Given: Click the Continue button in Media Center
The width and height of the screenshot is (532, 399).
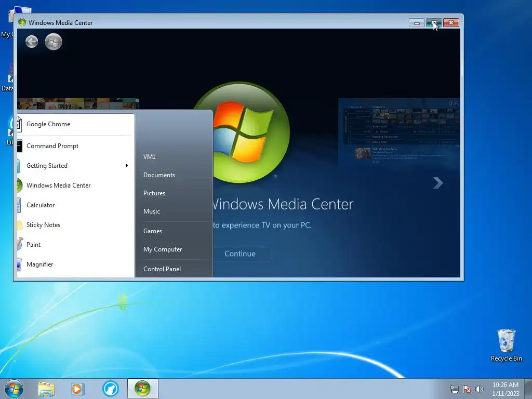Looking at the screenshot, I should [x=242, y=254].
